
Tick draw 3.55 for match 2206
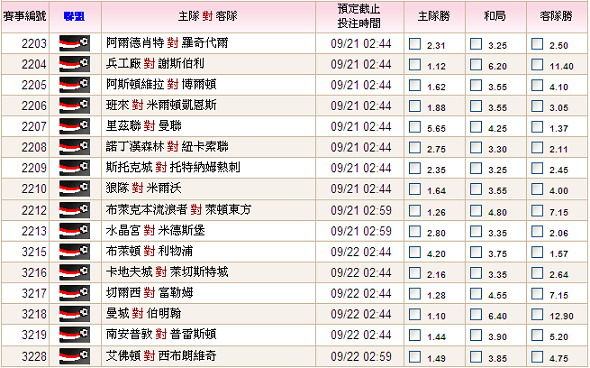coord(476,106)
